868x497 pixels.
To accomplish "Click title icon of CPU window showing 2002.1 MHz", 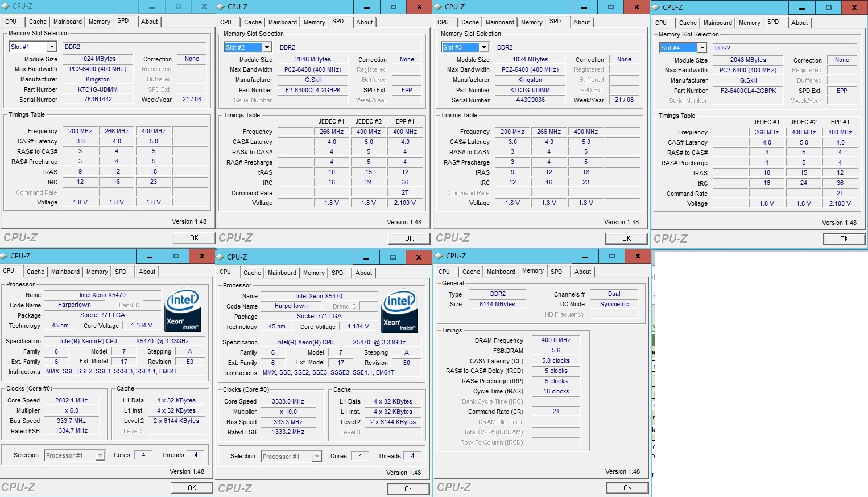I will point(5,256).
